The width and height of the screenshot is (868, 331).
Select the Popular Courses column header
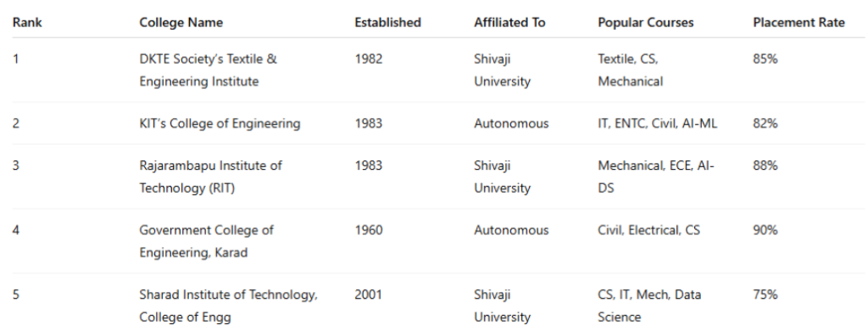pyautogui.click(x=645, y=23)
